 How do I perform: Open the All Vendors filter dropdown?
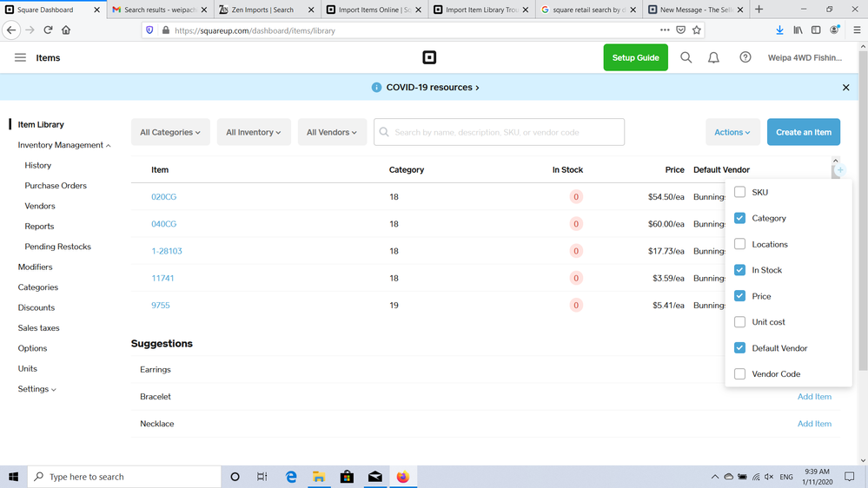tap(331, 132)
